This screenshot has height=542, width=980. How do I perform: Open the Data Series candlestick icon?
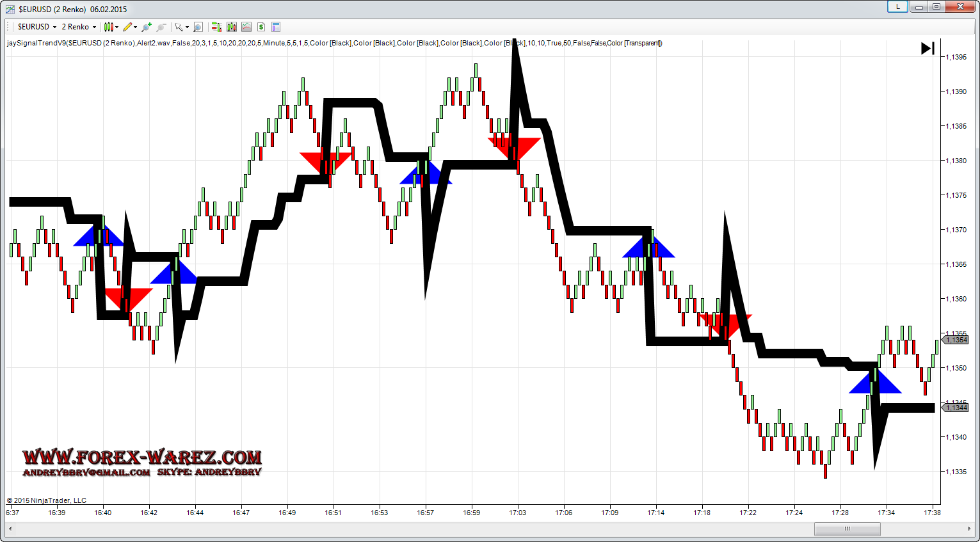point(231,27)
